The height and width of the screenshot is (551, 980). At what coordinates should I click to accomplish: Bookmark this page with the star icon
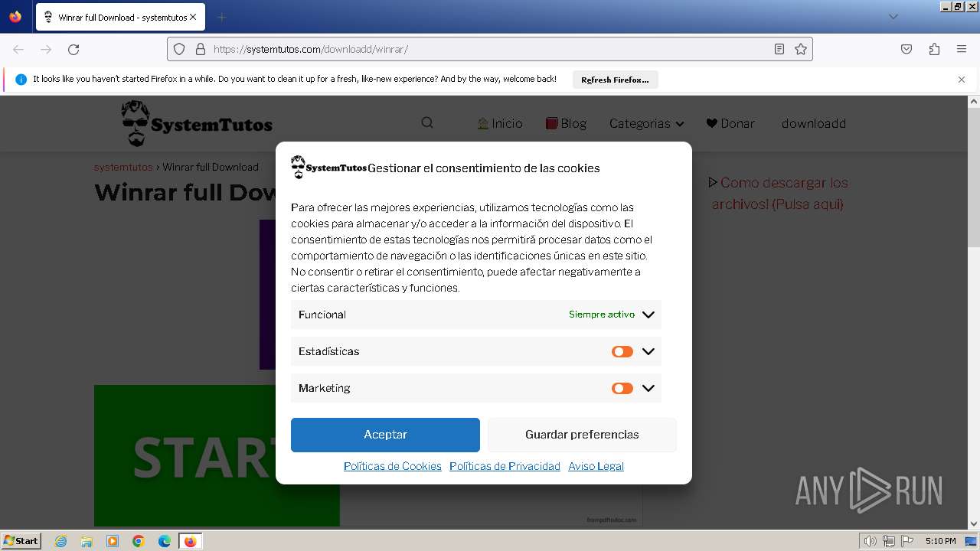(801, 49)
